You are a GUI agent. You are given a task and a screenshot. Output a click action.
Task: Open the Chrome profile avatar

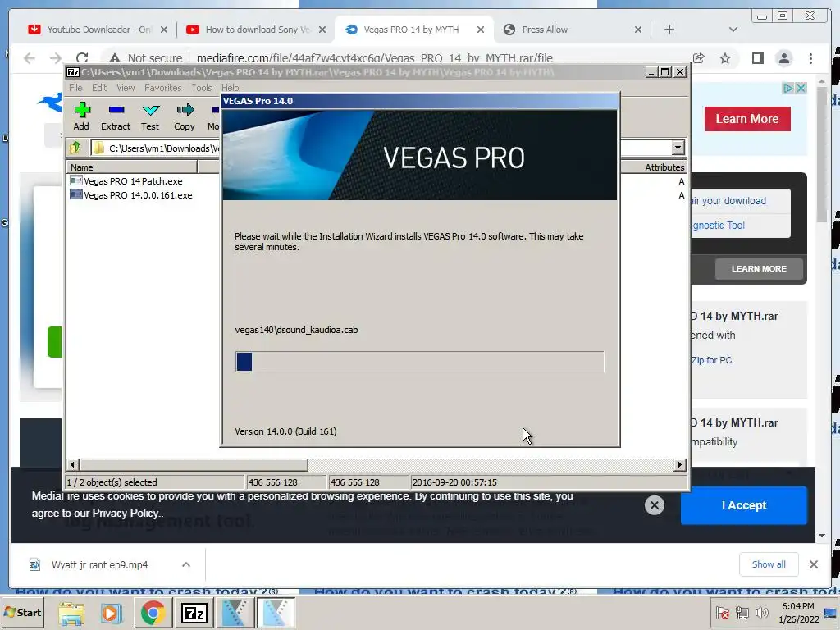[x=783, y=58]
